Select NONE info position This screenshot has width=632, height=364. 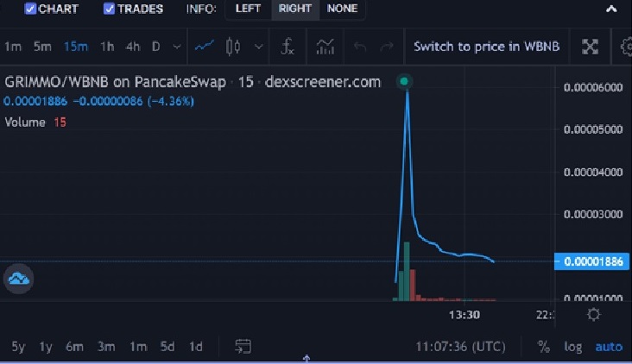coord(342,9)
